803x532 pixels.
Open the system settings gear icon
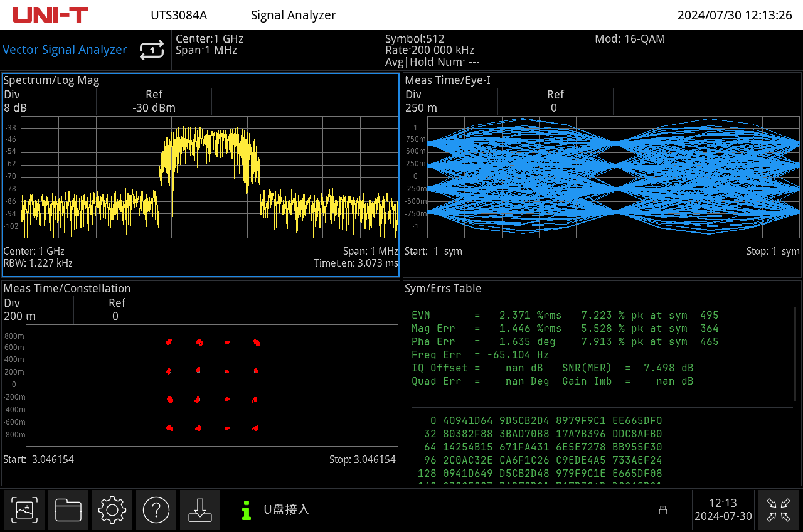point(112,510)
